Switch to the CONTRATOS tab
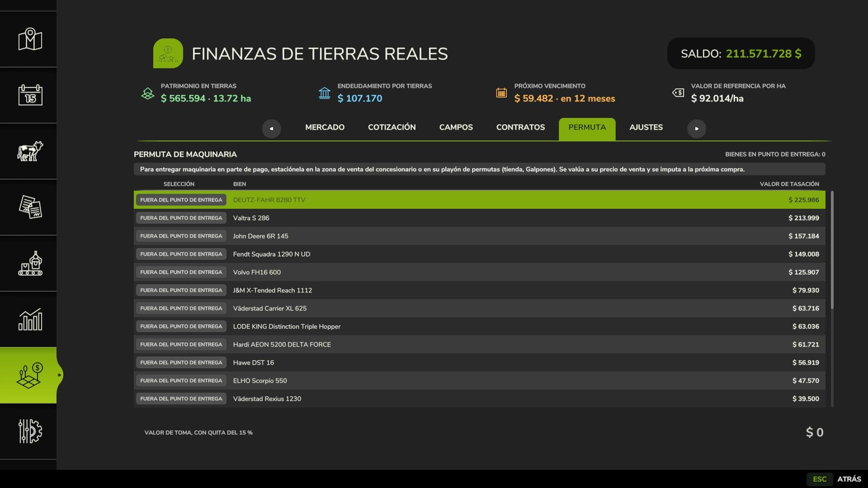 click(x=520, y=127)
